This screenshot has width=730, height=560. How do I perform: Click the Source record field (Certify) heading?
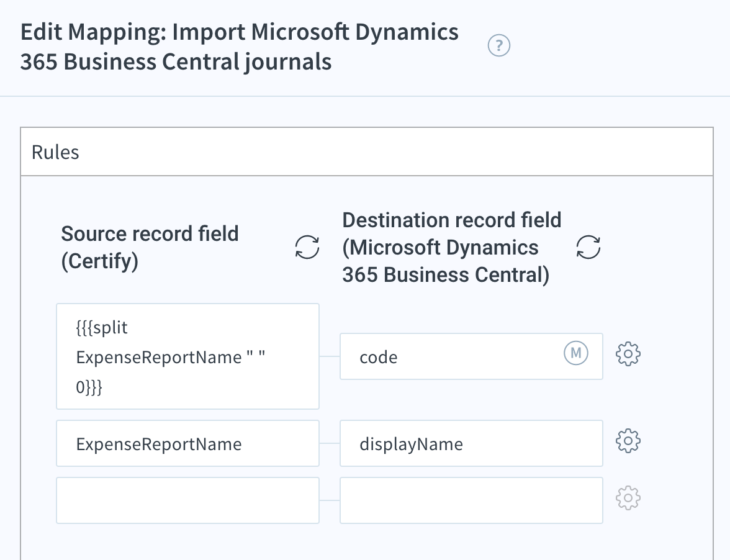click(x=150, y=247)
